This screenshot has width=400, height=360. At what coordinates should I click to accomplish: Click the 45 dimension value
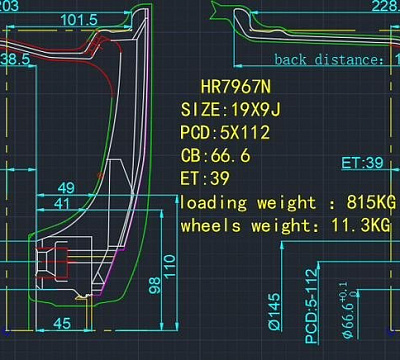pos(62,323)
